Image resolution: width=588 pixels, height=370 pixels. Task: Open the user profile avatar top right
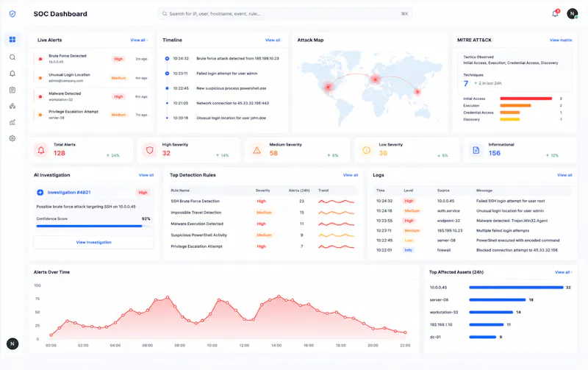tap(573, 14)
